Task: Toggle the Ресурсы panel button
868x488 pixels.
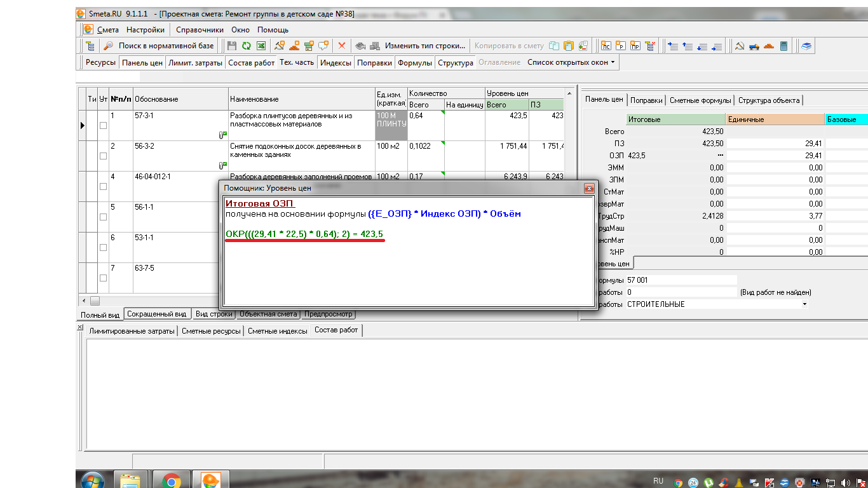Action: (x=101, y=62)
